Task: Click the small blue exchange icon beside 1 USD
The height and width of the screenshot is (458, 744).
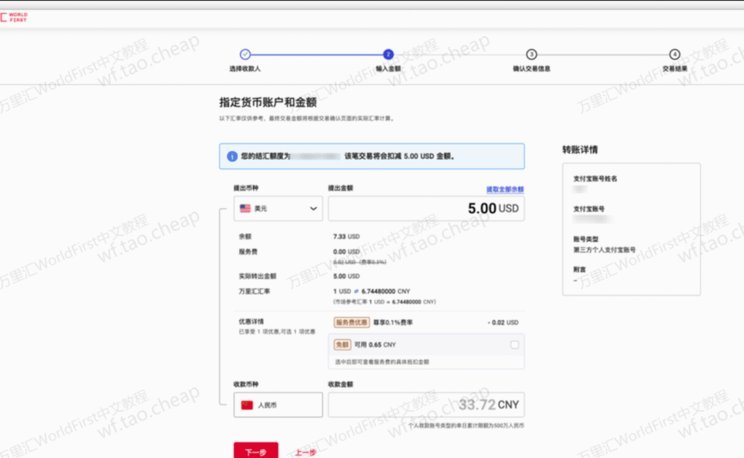Action: click(x=356, y=291)
